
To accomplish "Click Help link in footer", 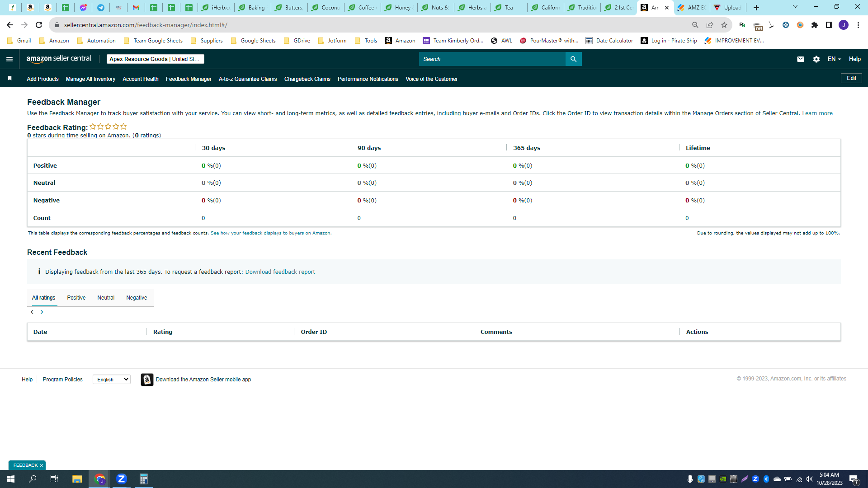I will (x=27, y=380).
